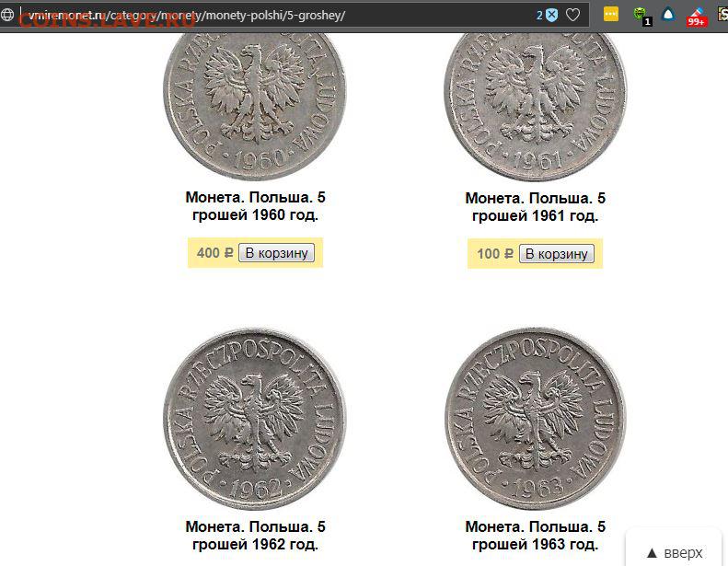728x566 pixels.
Task: Open the 5 грошей 1963 год title link
Action: [x=536, y=536]
